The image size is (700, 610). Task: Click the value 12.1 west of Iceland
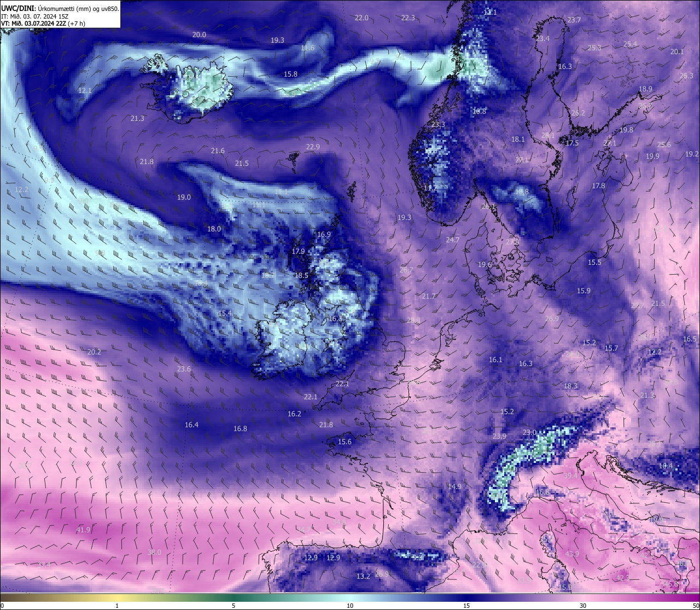point(85,90)
